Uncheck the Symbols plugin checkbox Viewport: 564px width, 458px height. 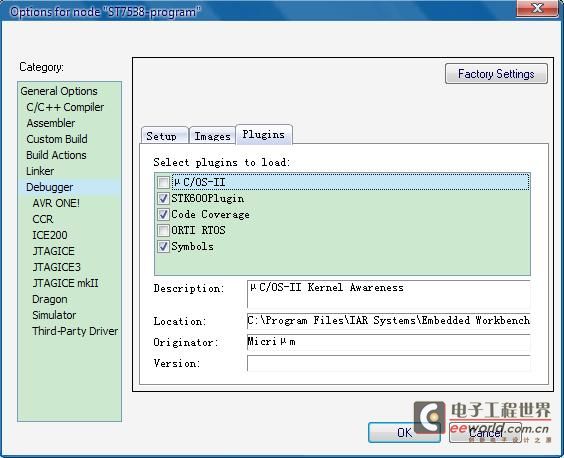(x=163, y=246)
